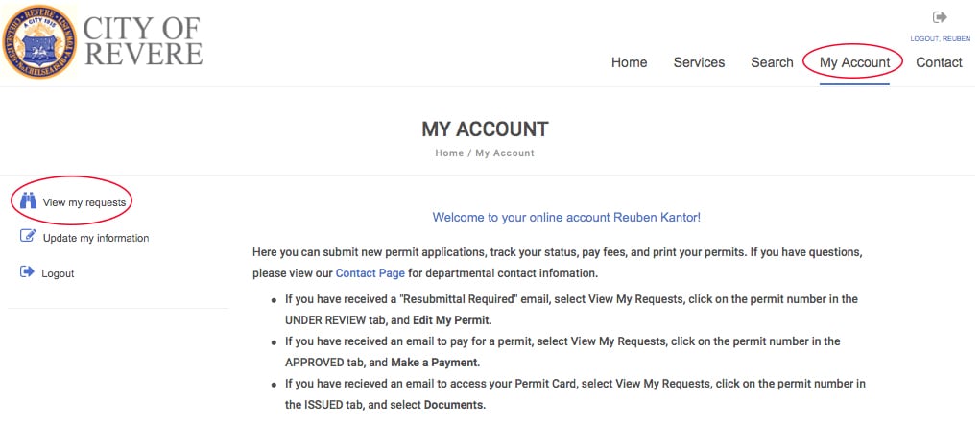
Task: Follow the Contact Page hyperlink
Action: click(370, 273)
